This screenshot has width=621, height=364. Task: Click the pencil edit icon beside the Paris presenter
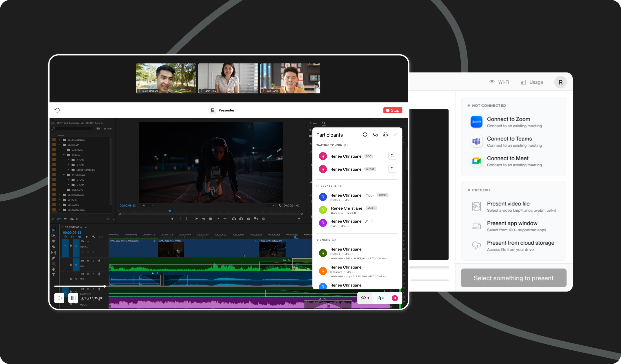point(366,221)
